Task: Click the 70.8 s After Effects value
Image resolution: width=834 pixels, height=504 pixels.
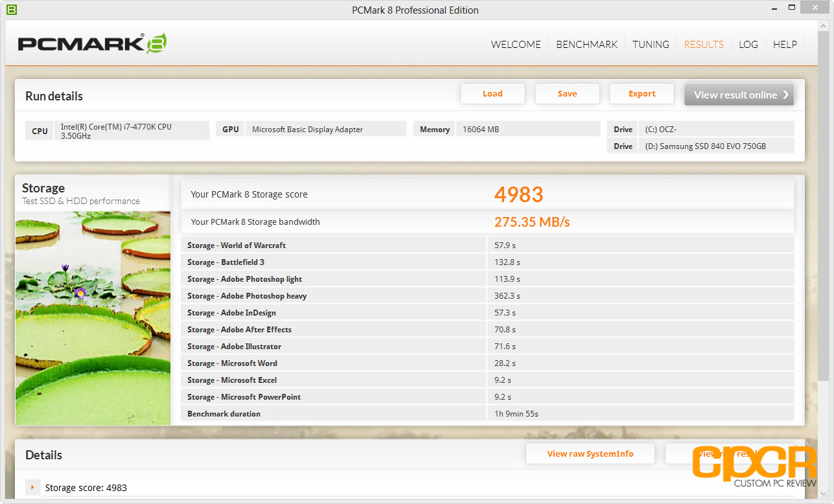Action: (x=505, y=329)
